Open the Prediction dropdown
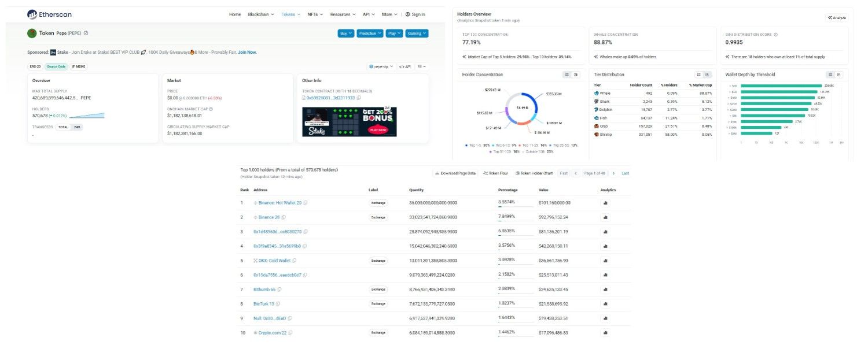Image resolution: width=868 pixels, height=345 pixels. (370, 34)
